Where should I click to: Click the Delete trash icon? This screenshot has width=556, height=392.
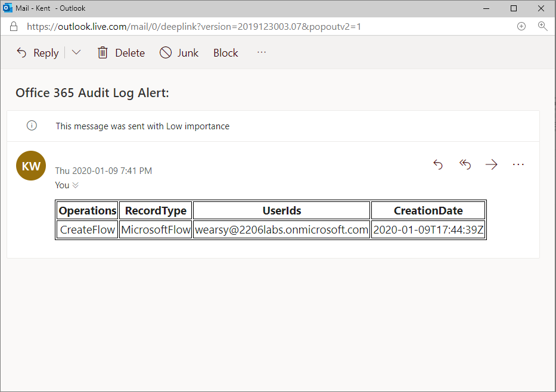click(102, 52)
